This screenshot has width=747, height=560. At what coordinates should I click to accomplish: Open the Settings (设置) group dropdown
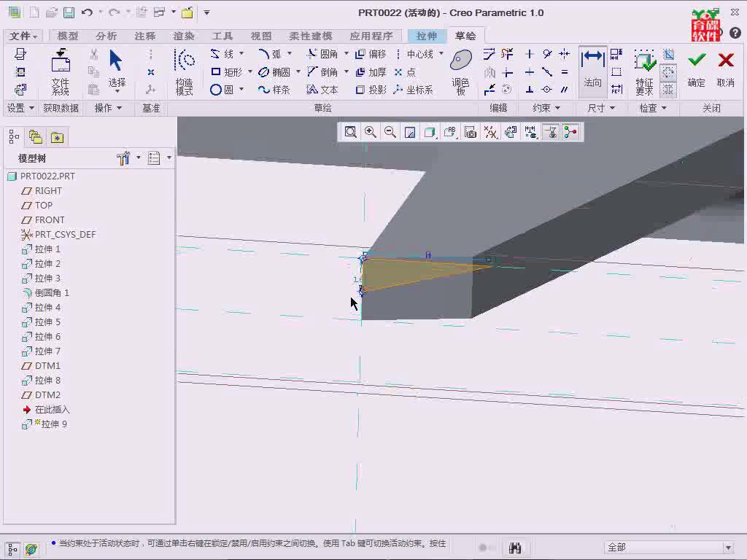coord(20,108)
